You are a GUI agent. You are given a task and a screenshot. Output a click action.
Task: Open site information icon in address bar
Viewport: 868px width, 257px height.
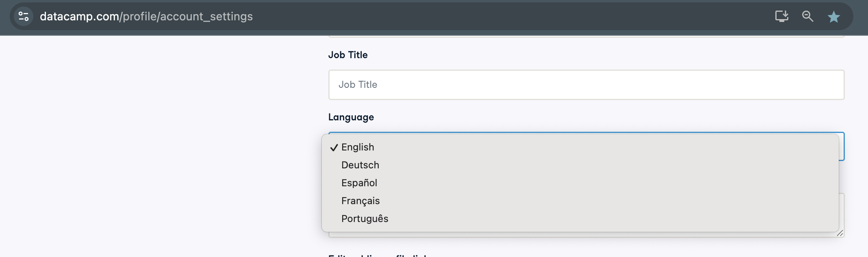click(x=24, y=17)
